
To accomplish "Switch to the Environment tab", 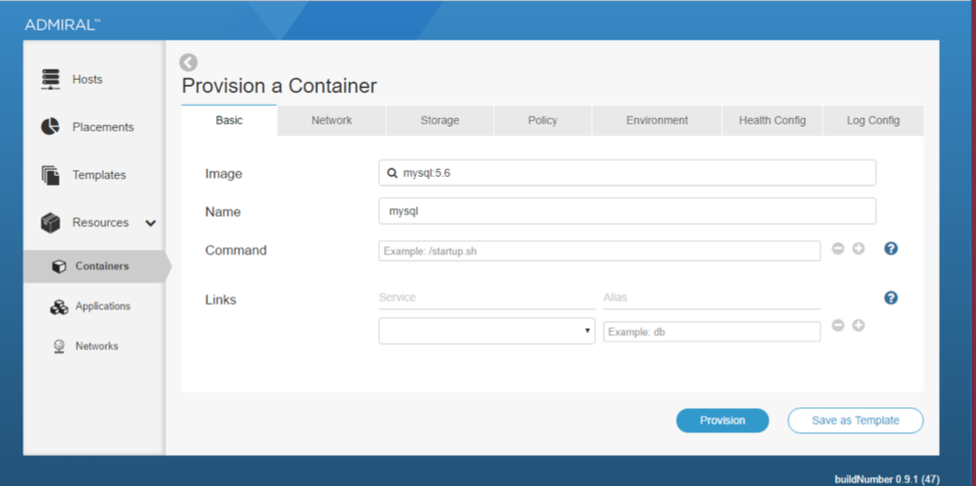I will pyautogui.click(x=657, y=121).
